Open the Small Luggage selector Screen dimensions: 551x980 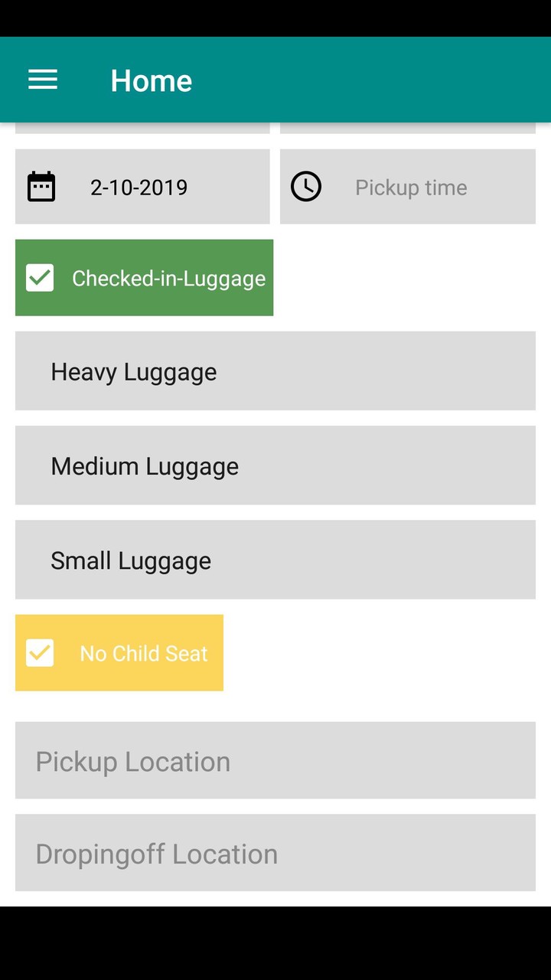click(275, 559)
